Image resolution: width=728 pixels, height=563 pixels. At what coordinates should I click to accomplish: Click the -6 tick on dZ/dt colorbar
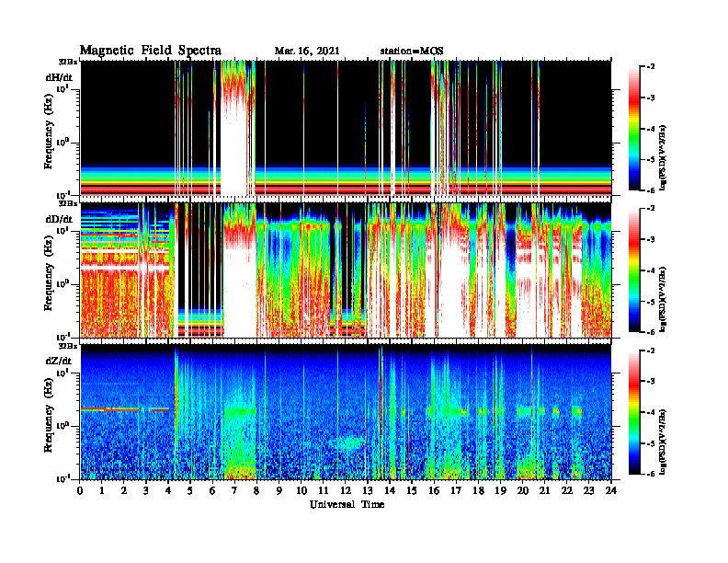[651, 474]
